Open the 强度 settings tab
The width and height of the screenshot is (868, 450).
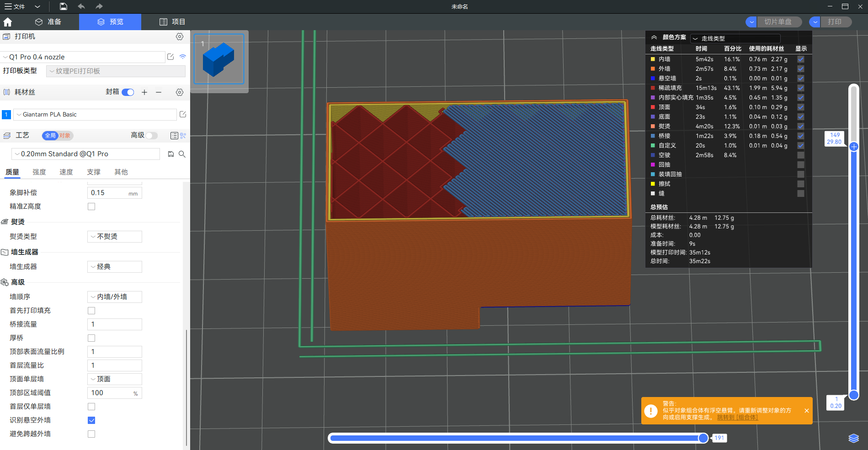39,172
